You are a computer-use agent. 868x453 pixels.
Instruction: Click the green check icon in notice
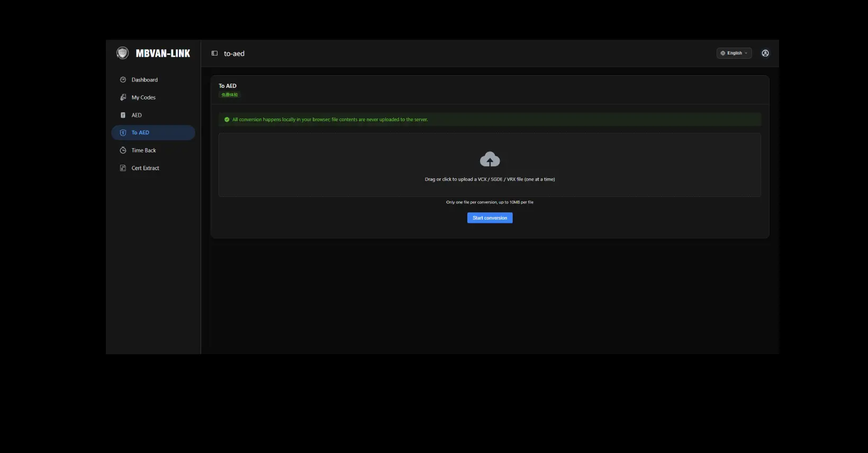tap(227, 120)
